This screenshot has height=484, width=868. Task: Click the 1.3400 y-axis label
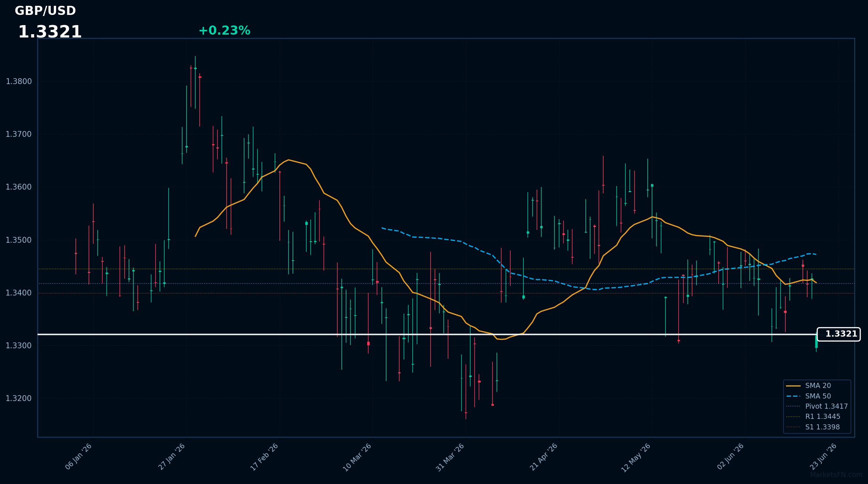click(19, 293)
